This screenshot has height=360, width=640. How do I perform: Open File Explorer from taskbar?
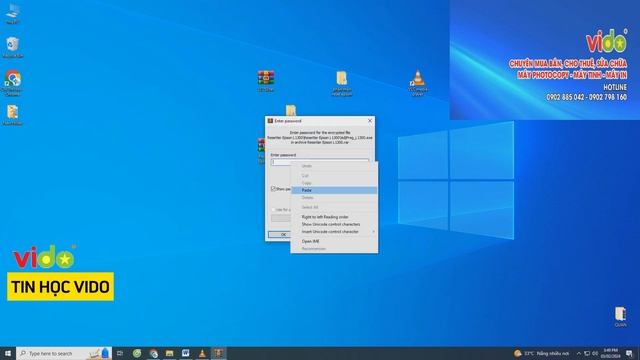[169, 353]
